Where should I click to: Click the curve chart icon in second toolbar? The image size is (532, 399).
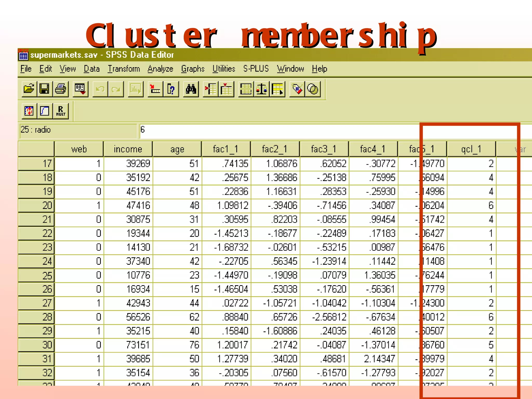pyautogui.click(x=44, y=111)
